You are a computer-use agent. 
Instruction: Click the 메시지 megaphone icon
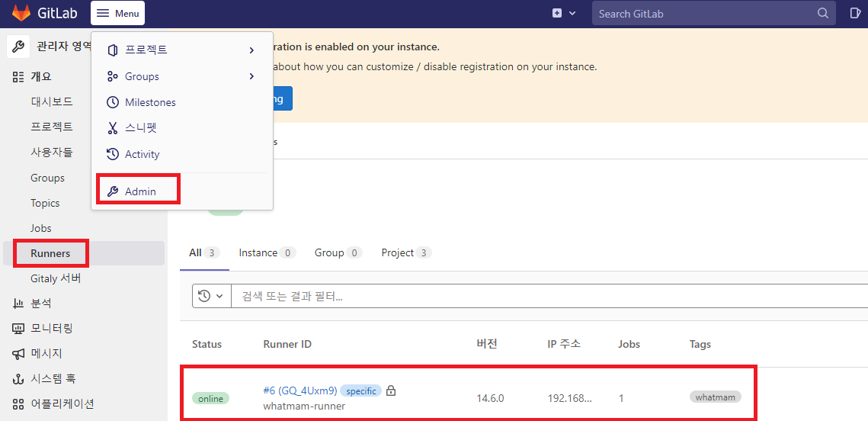[x=18, y=353]
